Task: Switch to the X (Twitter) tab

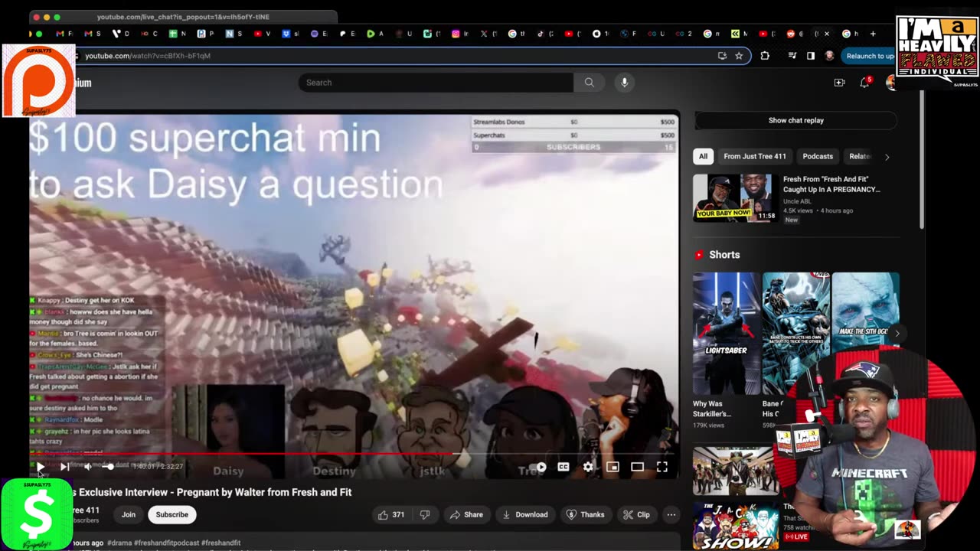Action: pos(488,34)
